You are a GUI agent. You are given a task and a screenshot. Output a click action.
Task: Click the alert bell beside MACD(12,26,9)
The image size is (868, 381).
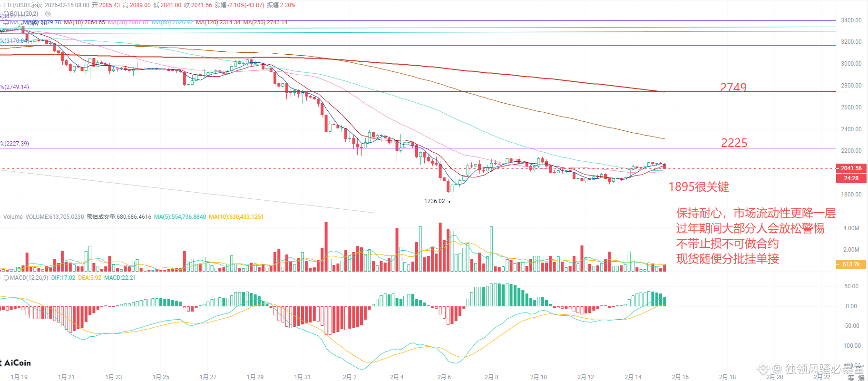click(x=6, y=278)
